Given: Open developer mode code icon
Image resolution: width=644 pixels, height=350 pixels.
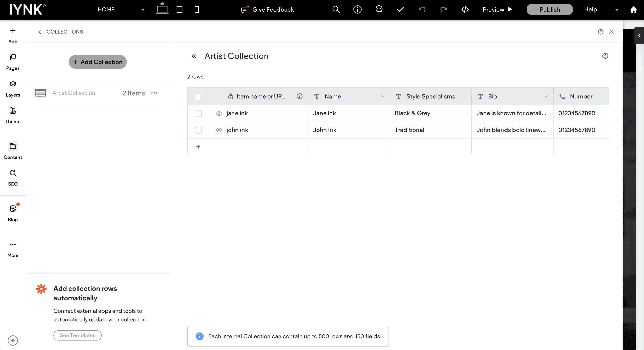Looking at the screenshot, I should click(x=465, y=9).
